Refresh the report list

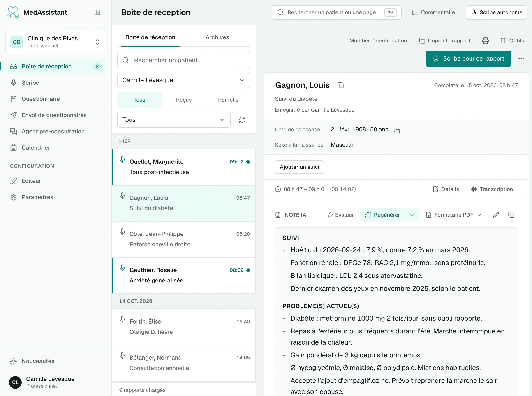pos(242,120)
